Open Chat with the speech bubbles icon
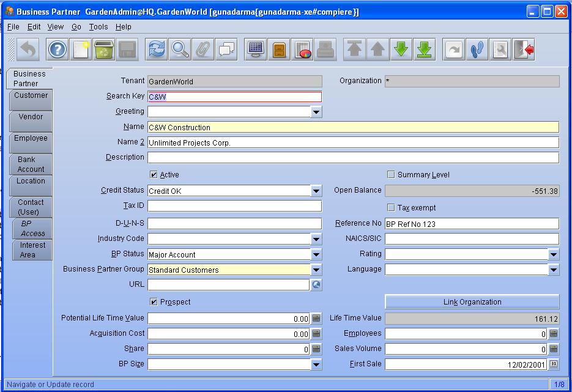 226,49
